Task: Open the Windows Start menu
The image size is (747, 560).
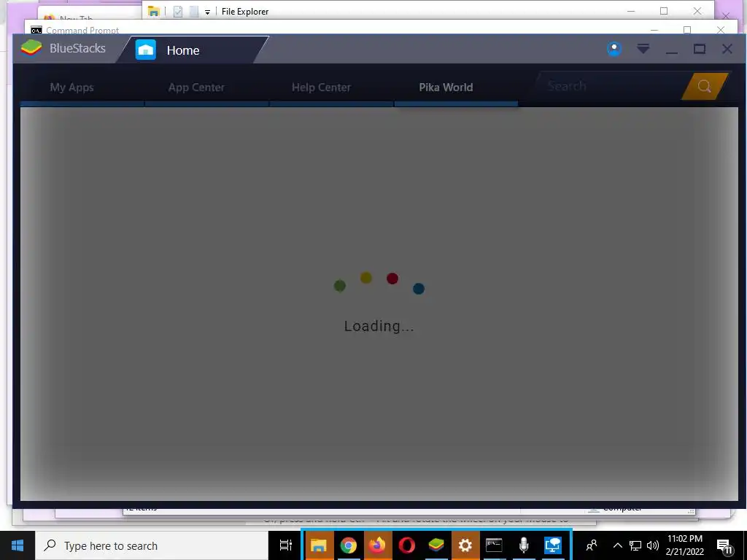Action: tap(18, 545)
